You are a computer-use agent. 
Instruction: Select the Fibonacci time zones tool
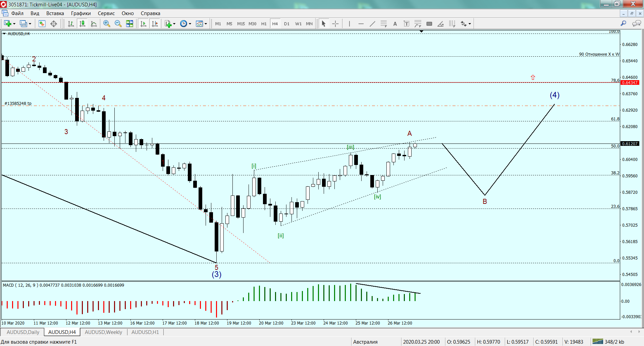click(452, 23)
